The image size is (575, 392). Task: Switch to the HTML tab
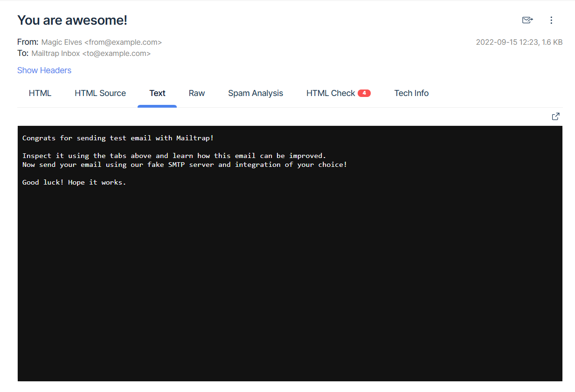click(x=40, y=93)
